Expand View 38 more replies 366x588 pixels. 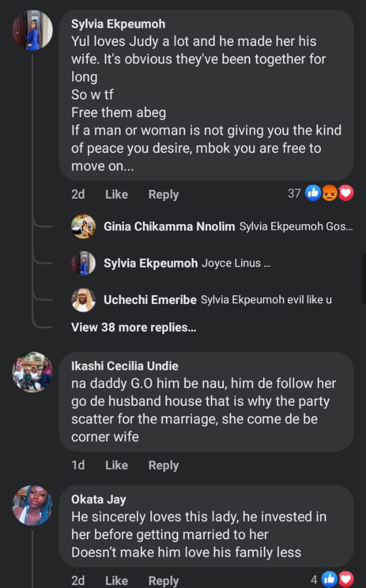click(x=133, y=328)
